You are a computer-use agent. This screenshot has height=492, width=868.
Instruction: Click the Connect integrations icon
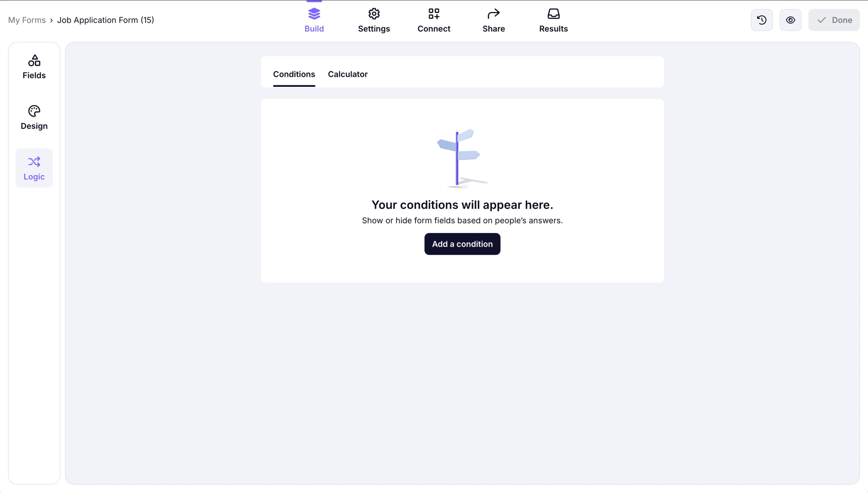(x=434, y=13)
